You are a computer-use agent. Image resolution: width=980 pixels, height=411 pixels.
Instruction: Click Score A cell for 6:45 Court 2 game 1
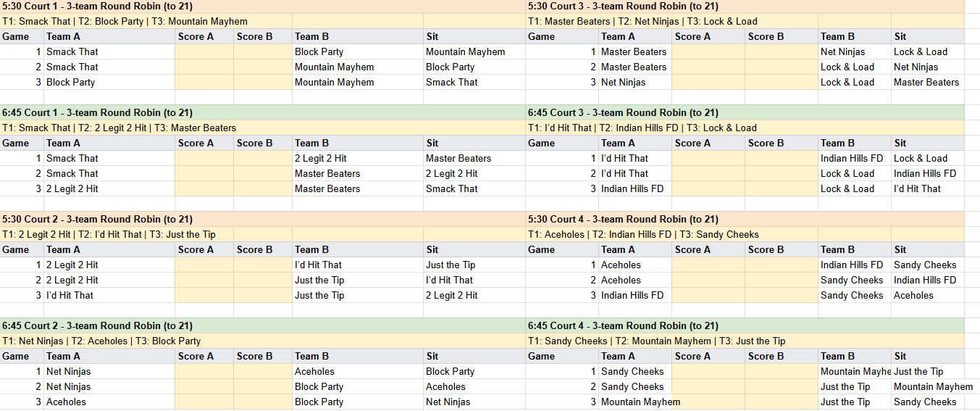tap(204, 371)
